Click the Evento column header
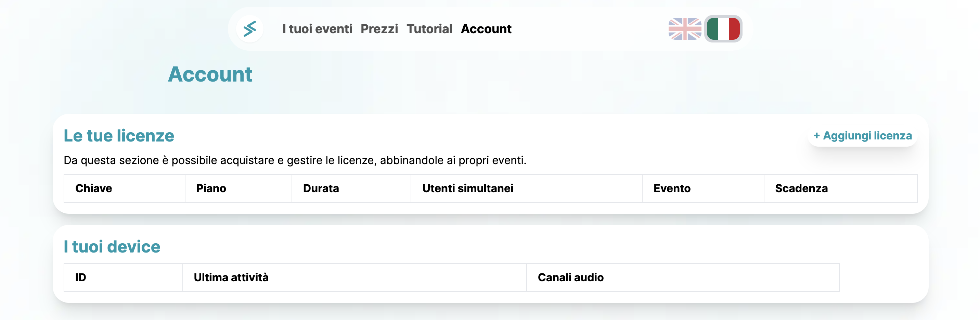 [671, 188]
